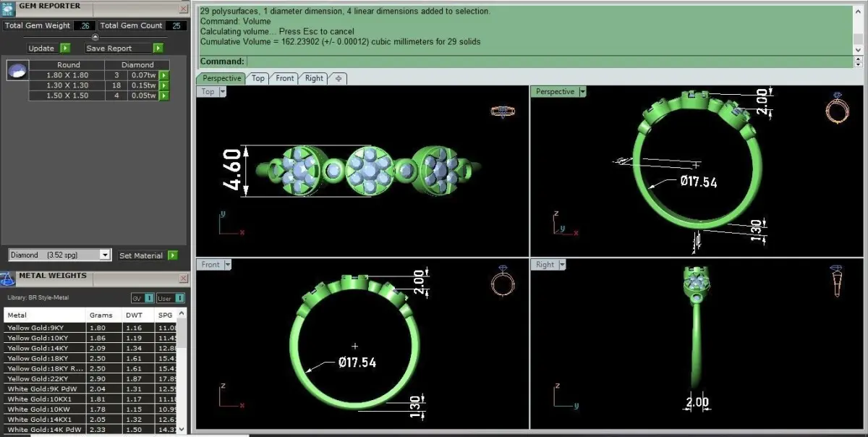Select the White Gold:10KX1 row
Image resolution: width=868 pixels, height=437 pixels.
tap(90, 399)
